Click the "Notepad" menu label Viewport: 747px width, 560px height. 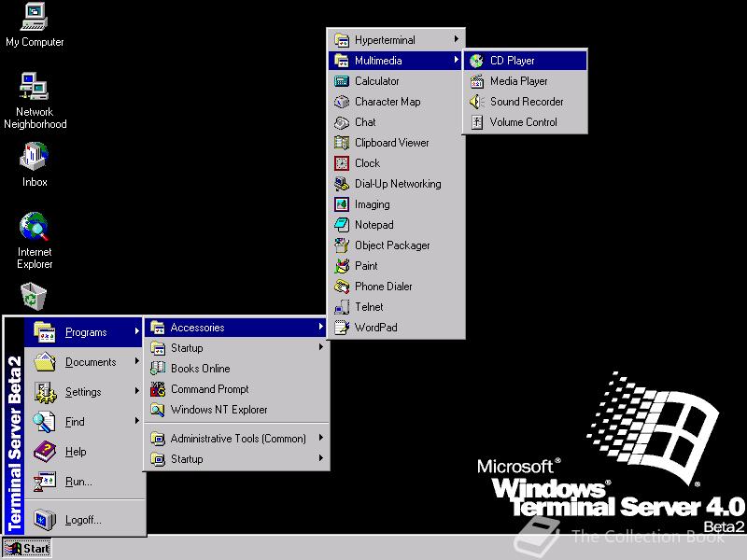coord(374,225)
